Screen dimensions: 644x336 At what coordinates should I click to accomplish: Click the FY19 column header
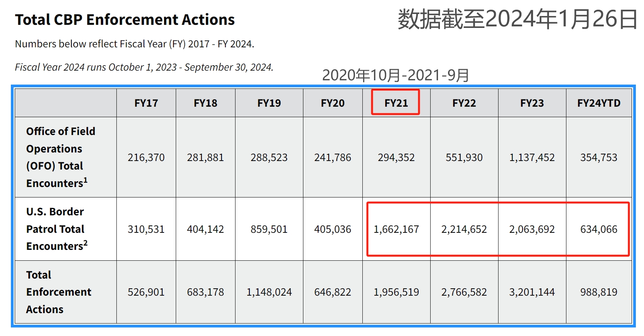coord(269,103)
